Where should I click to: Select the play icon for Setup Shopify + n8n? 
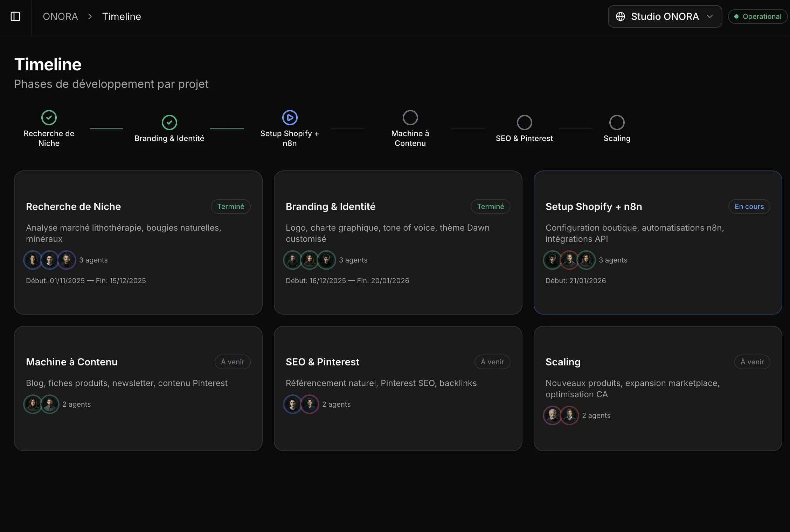(289, 118)
